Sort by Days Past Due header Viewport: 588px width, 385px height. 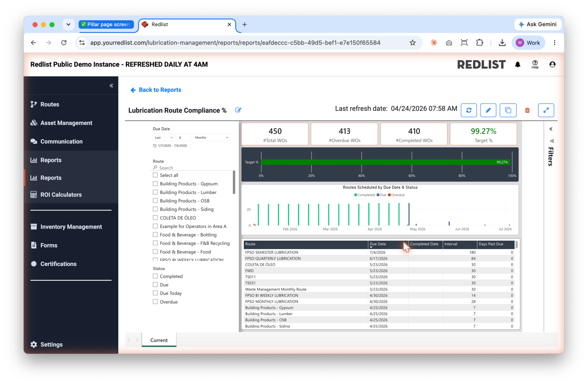click(496, 244)
